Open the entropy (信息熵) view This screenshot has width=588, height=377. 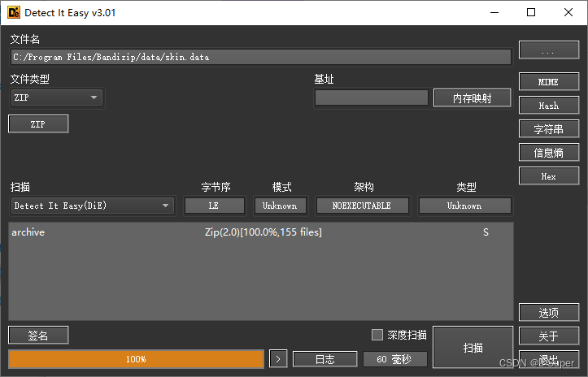[549, 153]
